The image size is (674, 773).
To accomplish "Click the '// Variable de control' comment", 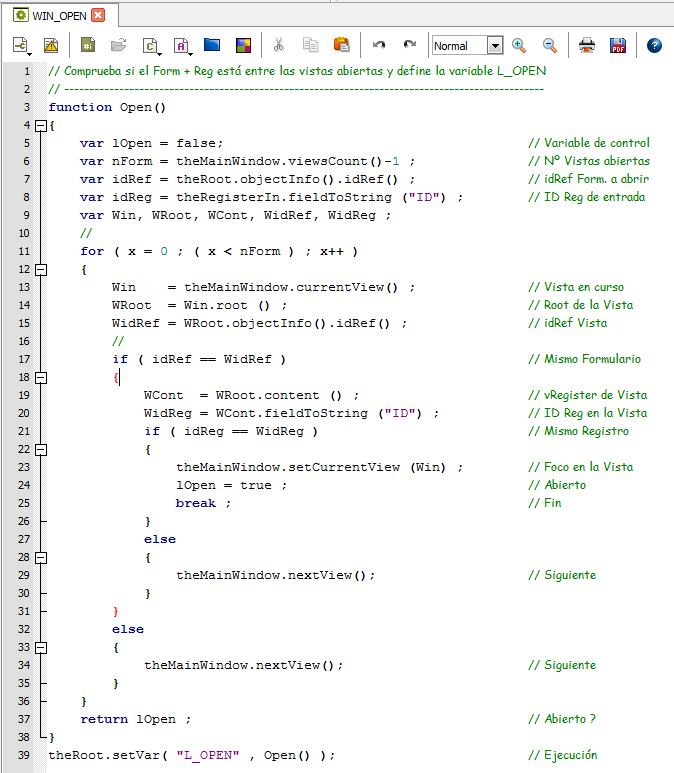I will 589,143.
